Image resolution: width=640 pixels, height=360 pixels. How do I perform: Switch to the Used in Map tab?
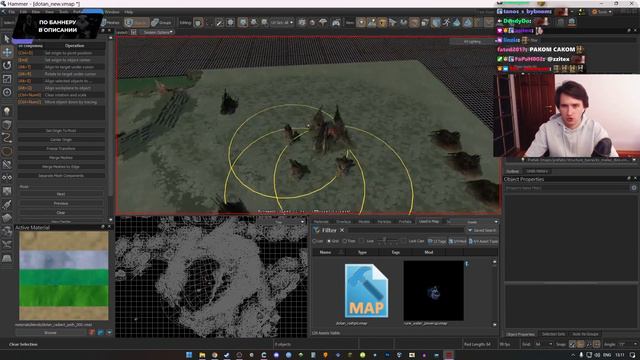click(x=429, y=221)
